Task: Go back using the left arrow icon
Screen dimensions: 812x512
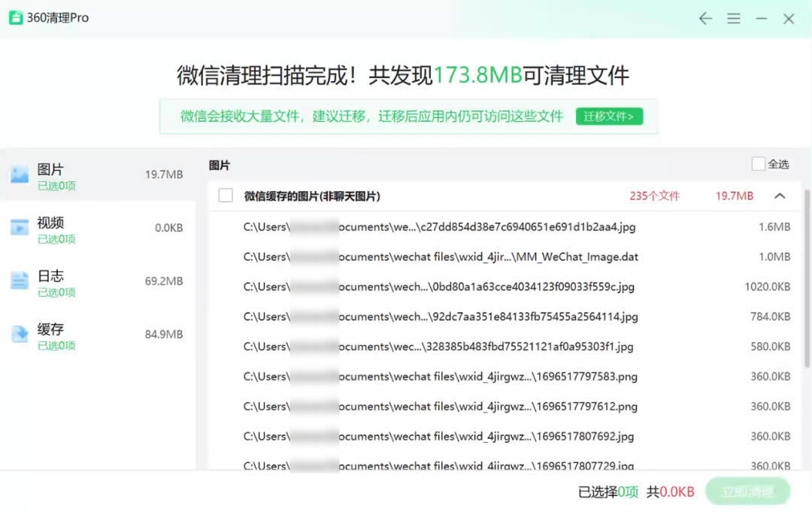Action: (705, 19)
